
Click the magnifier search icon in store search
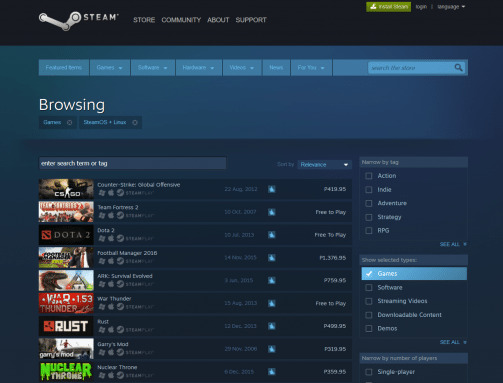click(x=458, y=68)
